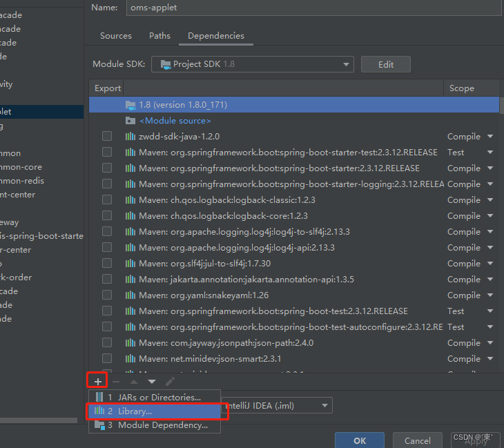
Task: Move dependency down with the down arrow icon
Action: pos(152,382)
